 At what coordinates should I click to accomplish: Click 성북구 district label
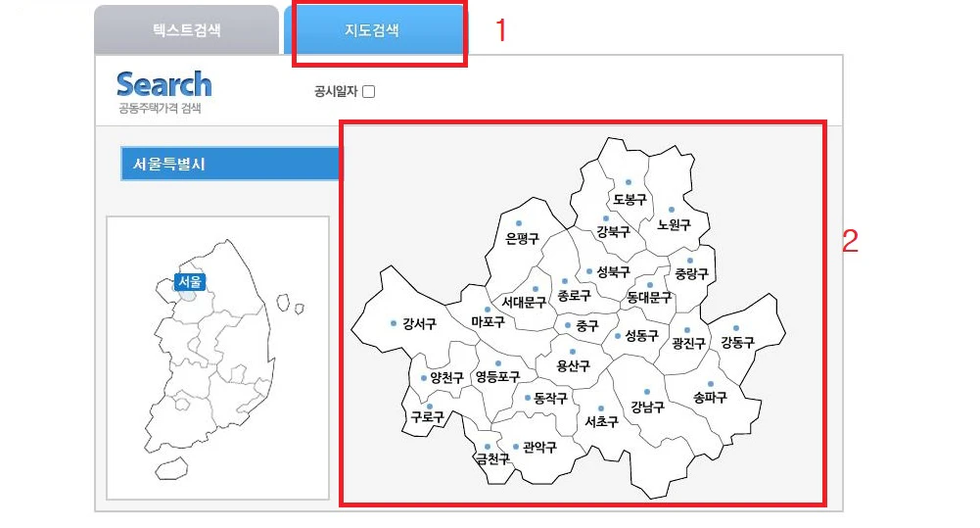(613, 271)
